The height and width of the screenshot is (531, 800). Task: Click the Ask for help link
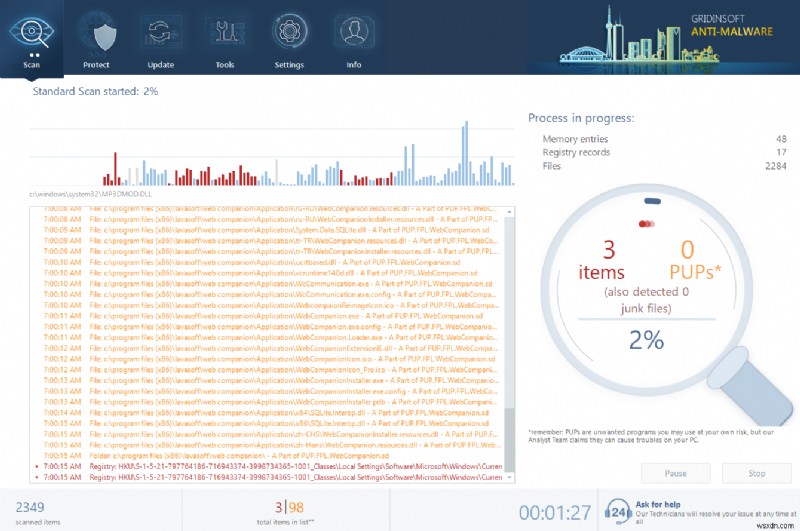click(x=658, y=504)
